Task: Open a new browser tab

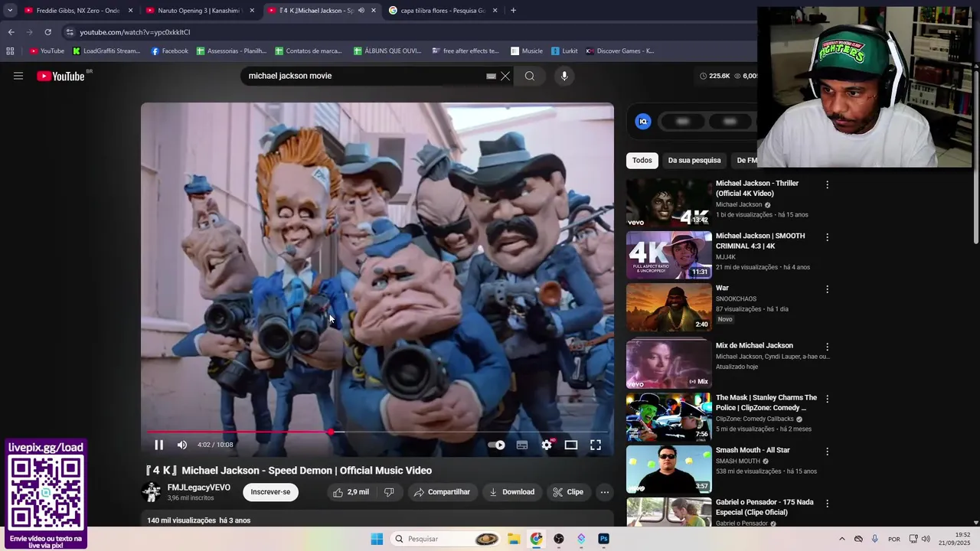Action: [513, 11]
